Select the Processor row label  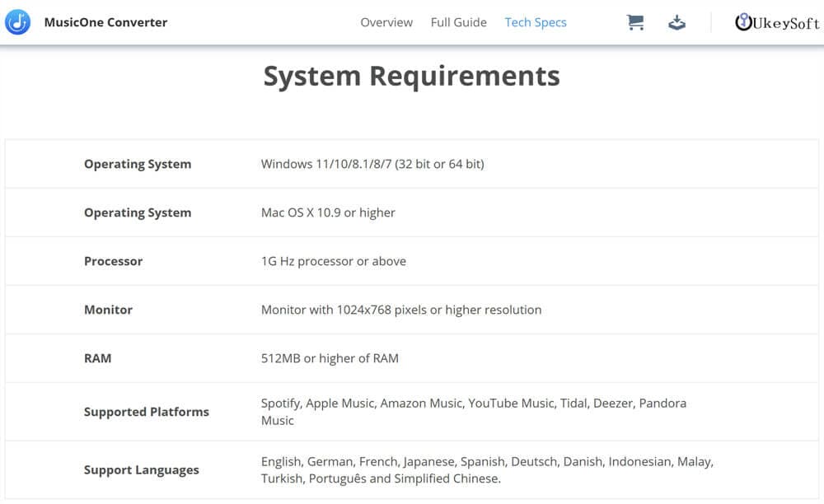[x=113, y=261]
